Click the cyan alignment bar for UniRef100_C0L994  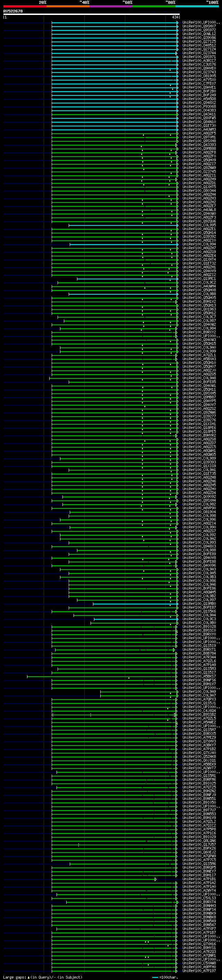click(124, 244)
